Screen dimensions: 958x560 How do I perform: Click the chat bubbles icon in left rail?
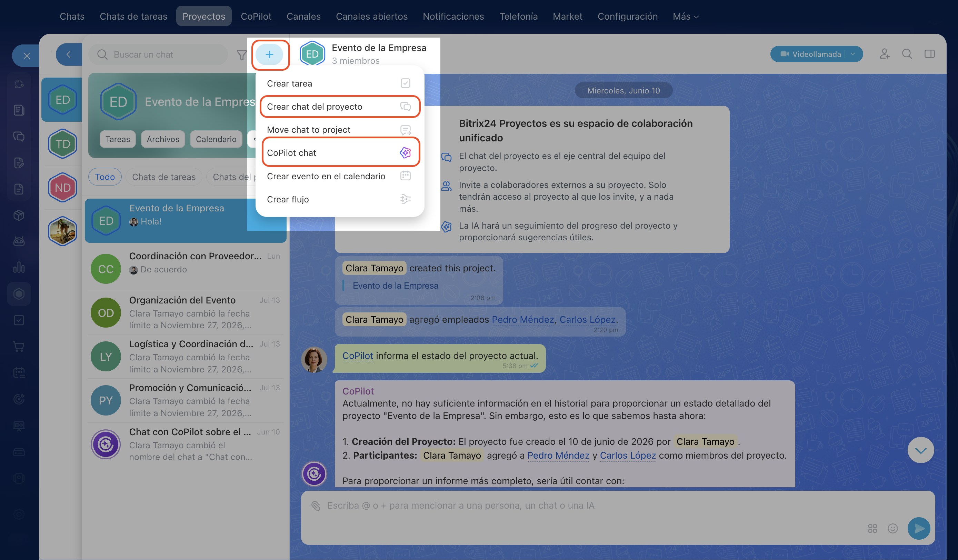pyautogui.click(x=19, y=136)
